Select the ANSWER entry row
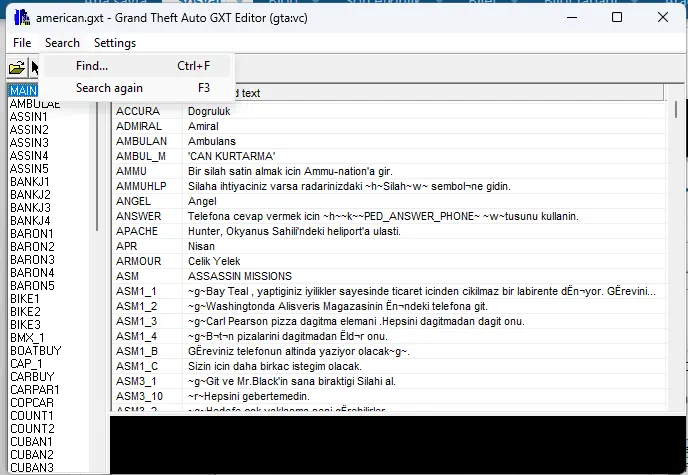Screen dimensions: 688x475 (389, 216)
